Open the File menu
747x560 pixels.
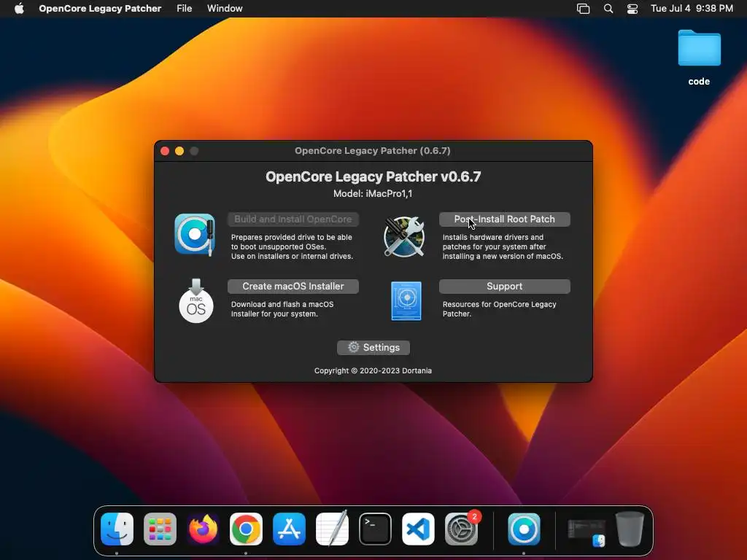185,9
